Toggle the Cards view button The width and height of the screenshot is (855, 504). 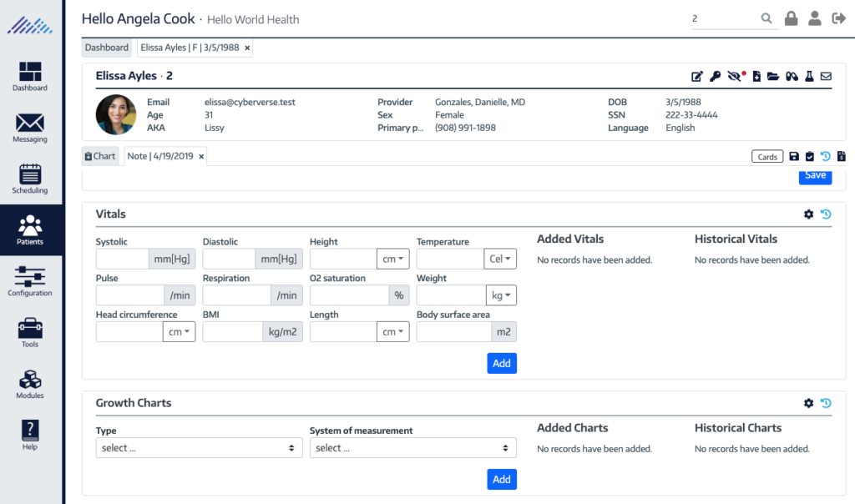766,156
